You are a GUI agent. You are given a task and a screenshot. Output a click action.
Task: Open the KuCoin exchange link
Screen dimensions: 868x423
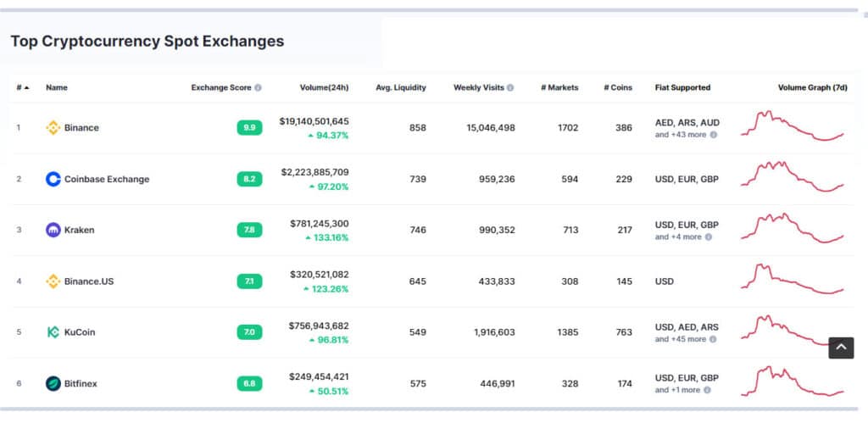(80, 332)
